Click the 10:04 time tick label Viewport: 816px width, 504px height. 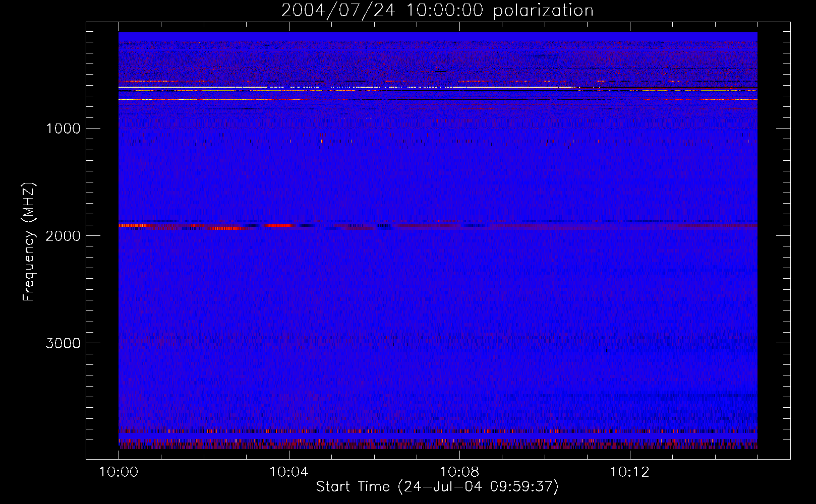coord(289,472)
